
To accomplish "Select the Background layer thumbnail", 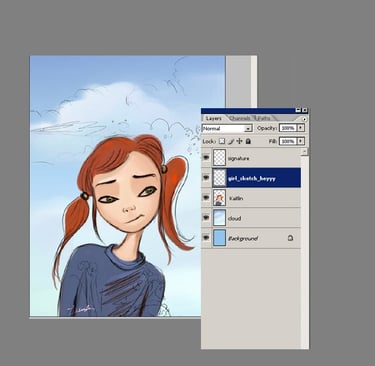I will tap(219, 237).
